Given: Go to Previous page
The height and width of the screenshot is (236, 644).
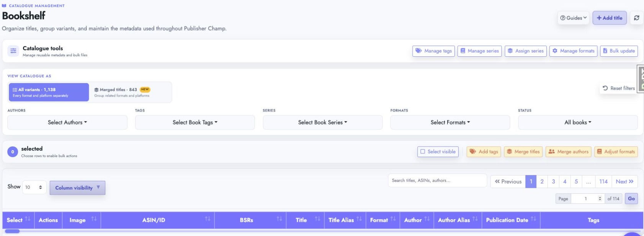Looking at the screenshot, I should tap(508, 182).
